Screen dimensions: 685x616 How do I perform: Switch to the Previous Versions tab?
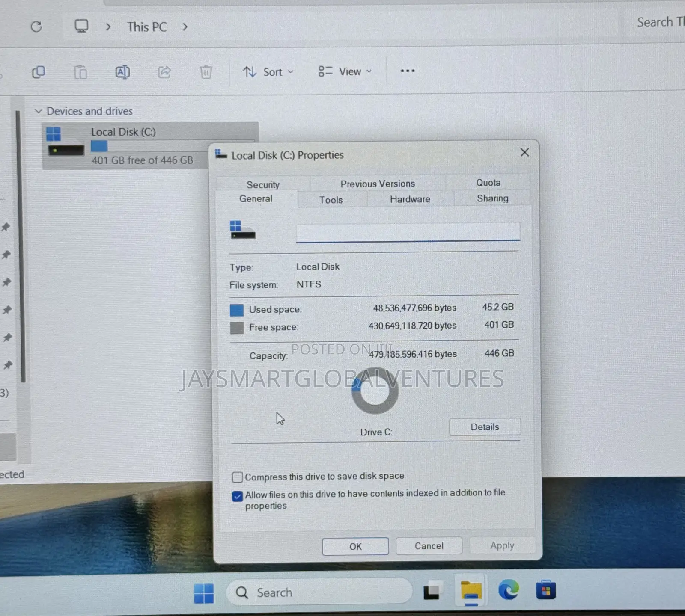click(x=378, y=184)
